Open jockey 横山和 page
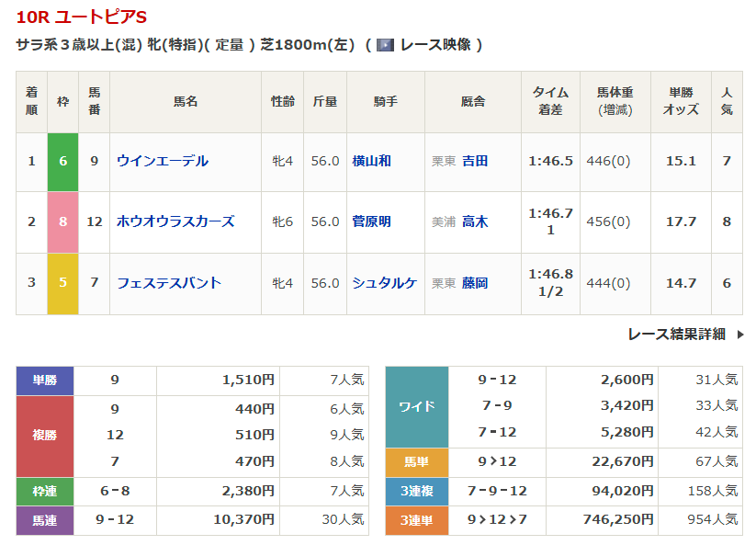 pos(371,161)
